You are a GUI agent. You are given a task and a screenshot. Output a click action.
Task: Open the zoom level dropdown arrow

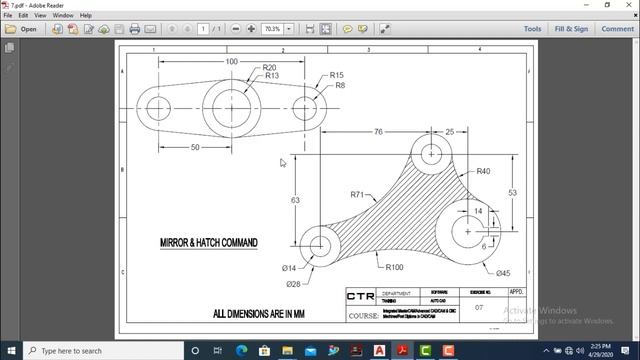coord(289,29)
